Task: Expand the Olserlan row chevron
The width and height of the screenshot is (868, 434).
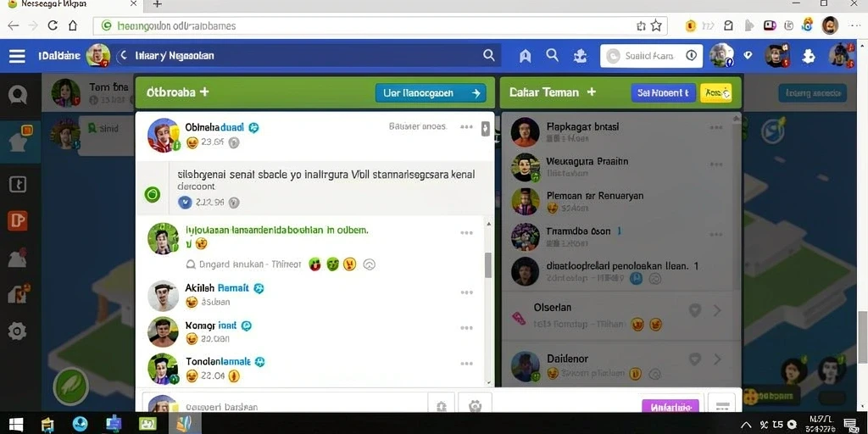Action: point(717,310)
